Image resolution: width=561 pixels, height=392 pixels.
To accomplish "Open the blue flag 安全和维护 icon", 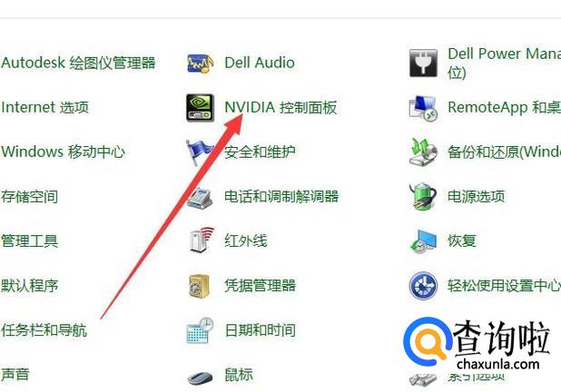I will [x=199, y=152].
